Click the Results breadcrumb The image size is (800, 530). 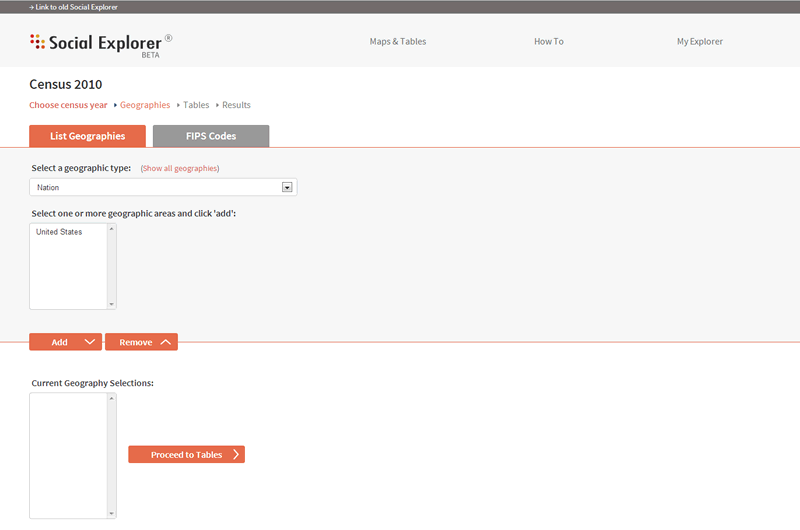236,105
